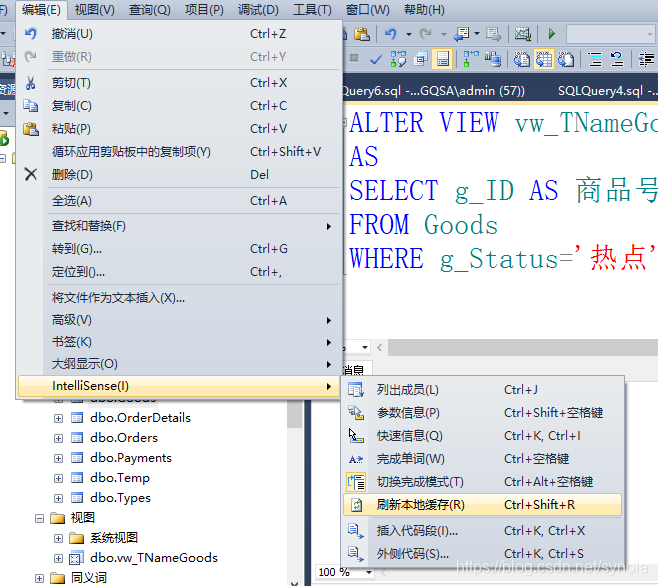This screenshot has height=586, width=658.
Task: Switch output to Results to Grid
Action: coord(544,59)
